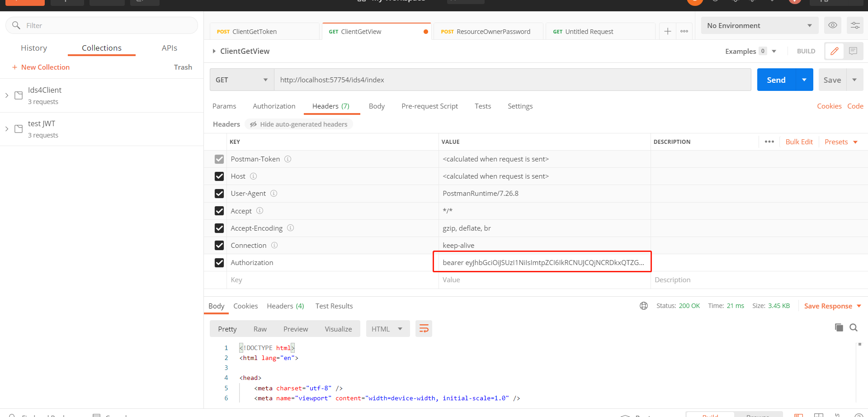Open Code link
The height and width of the screenshot is (417, 868).
click(855, 106)
